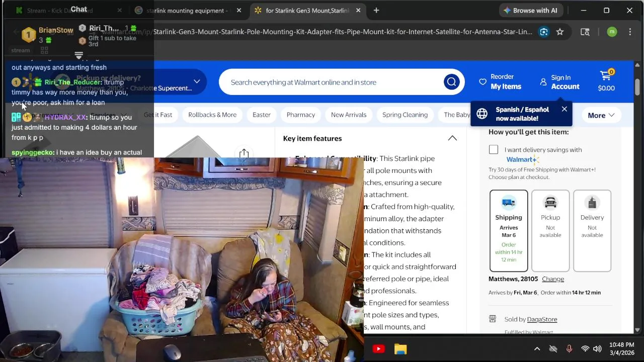This screenshot has width=644, height=362.
Task: Click the muted network tray icon
Action: [x=553, y=349]
